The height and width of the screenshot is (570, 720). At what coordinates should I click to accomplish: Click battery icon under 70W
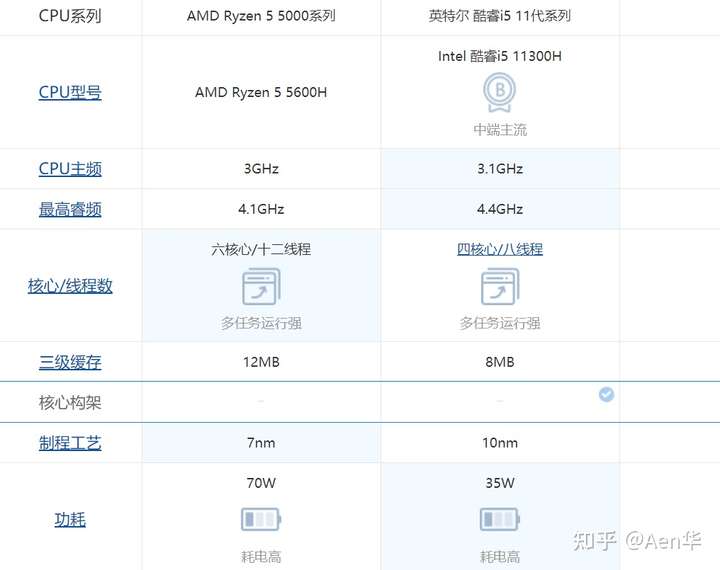click(x=261, y=519)
